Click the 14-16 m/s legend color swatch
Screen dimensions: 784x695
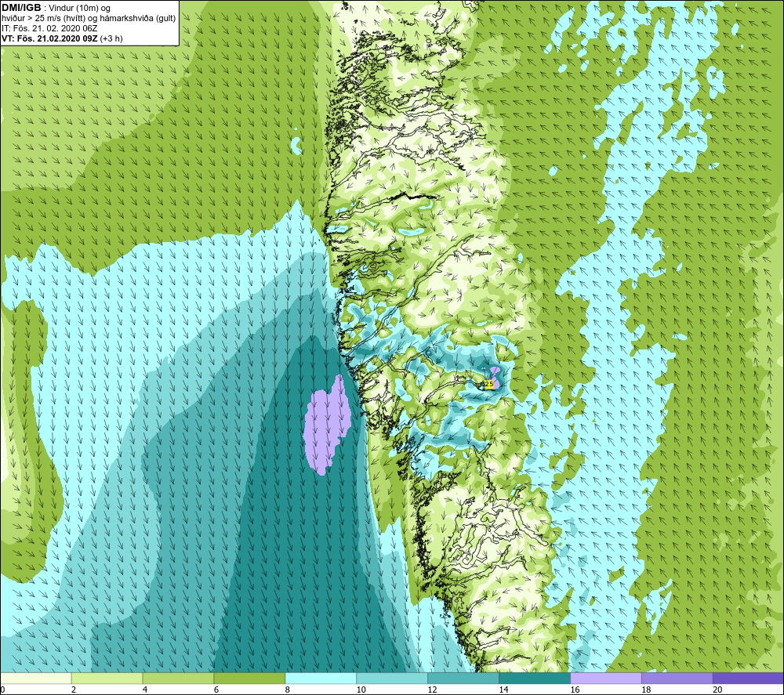click(535, 678)
